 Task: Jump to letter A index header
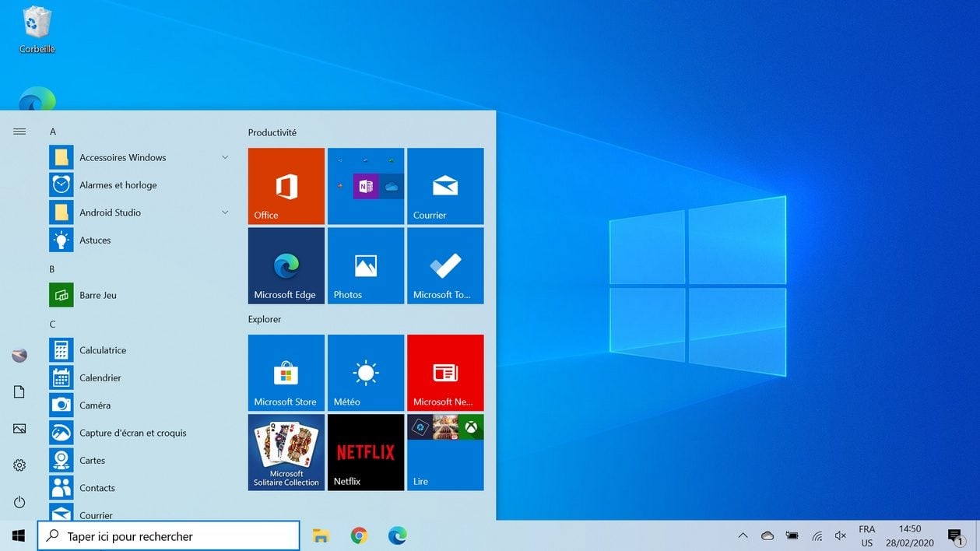coord(53,132)
